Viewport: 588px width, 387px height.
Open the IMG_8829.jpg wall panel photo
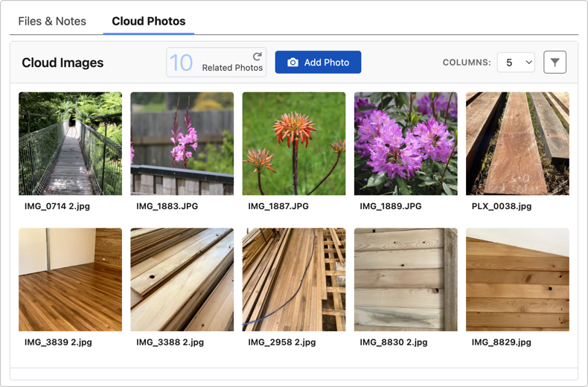[517, 280]
